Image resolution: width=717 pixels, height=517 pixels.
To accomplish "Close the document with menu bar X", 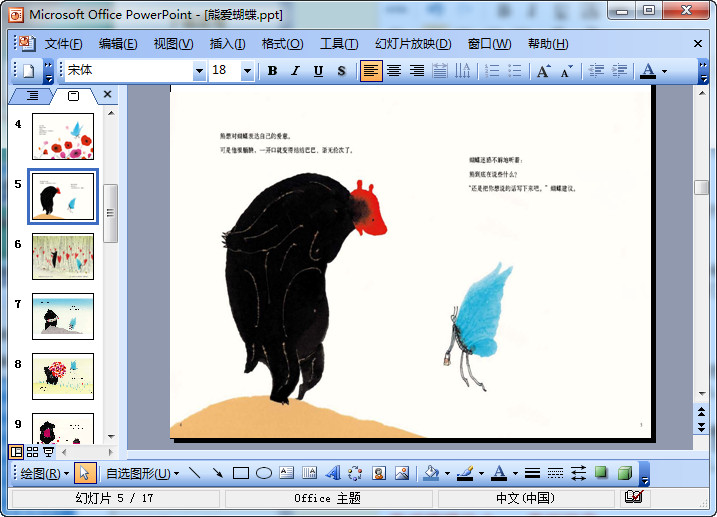I will click(x=698, y=43).
